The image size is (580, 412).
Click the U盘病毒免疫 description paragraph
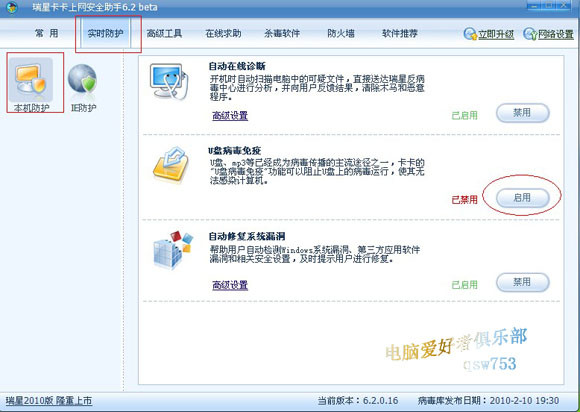click(317, 172)
